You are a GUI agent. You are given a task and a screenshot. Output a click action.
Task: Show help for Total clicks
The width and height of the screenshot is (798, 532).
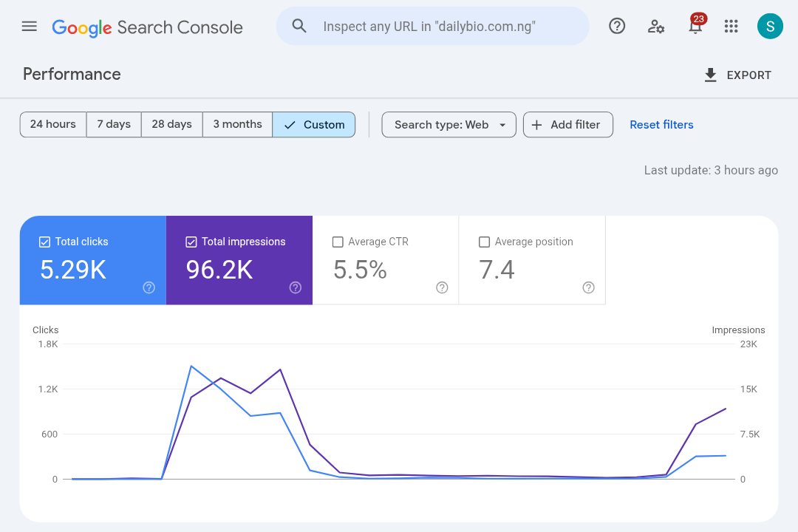(x=149, y=287)
